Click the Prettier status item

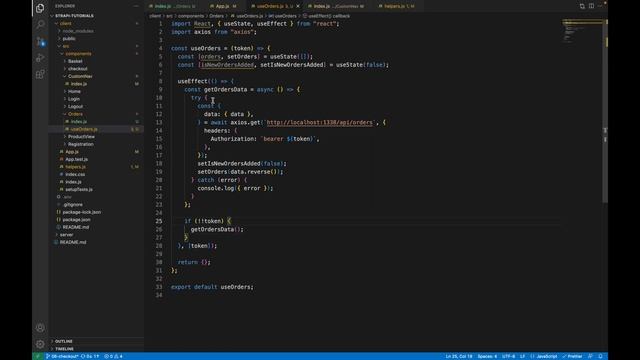click(572, 356)
